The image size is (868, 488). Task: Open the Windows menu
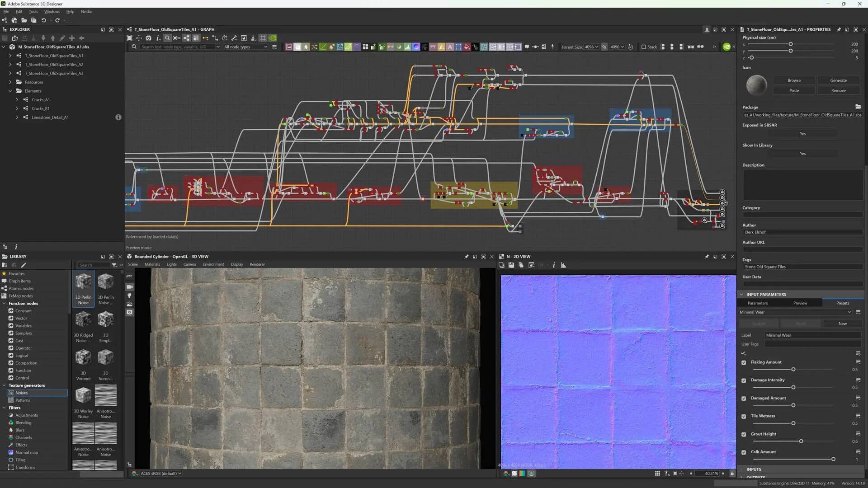click(52, 12)
